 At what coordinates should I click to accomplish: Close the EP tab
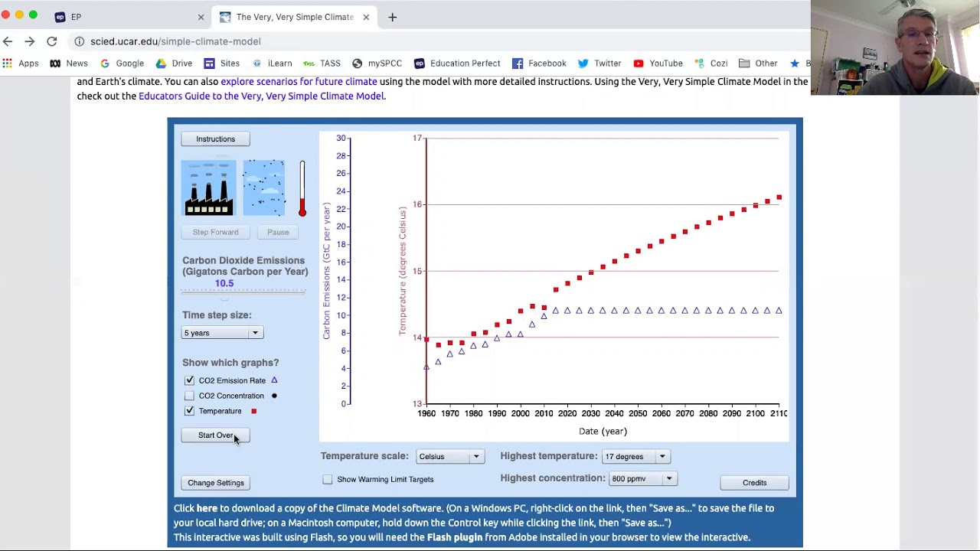coord(201,17)
